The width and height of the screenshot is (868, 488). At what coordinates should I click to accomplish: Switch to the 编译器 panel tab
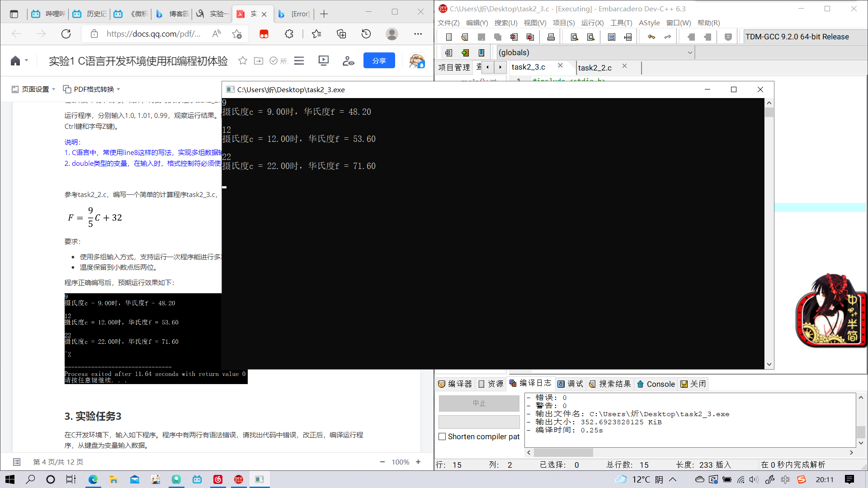tap(455, 384)
